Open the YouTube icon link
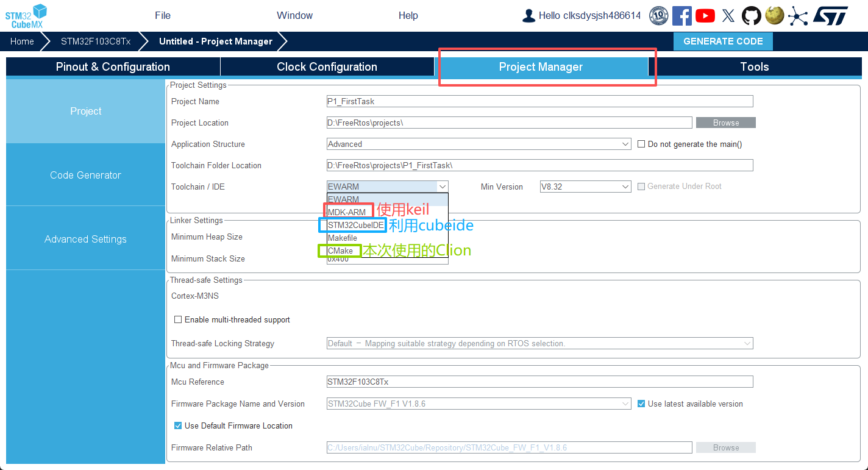 point(705,16)
